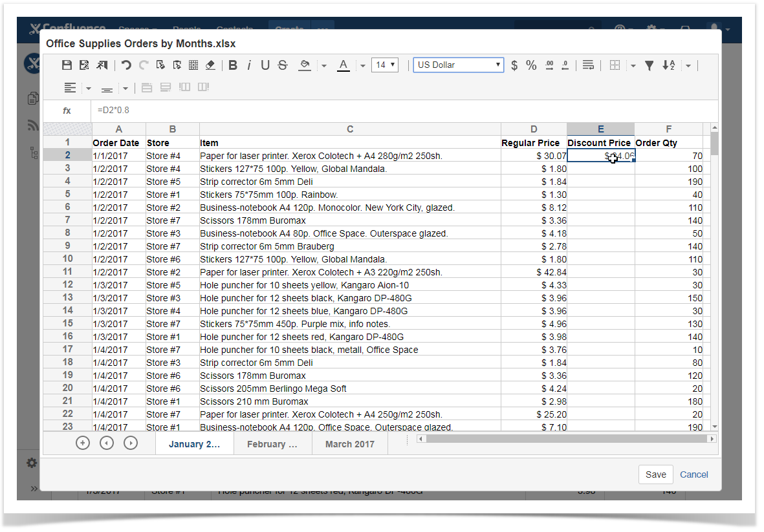
Task: Switch to the February sheet tab
Action: [x=272, y=444]
